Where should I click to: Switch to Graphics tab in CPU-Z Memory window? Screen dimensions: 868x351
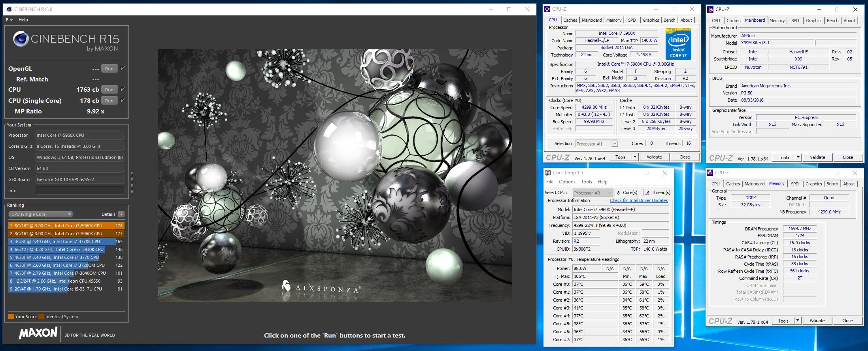pos(813,184)
